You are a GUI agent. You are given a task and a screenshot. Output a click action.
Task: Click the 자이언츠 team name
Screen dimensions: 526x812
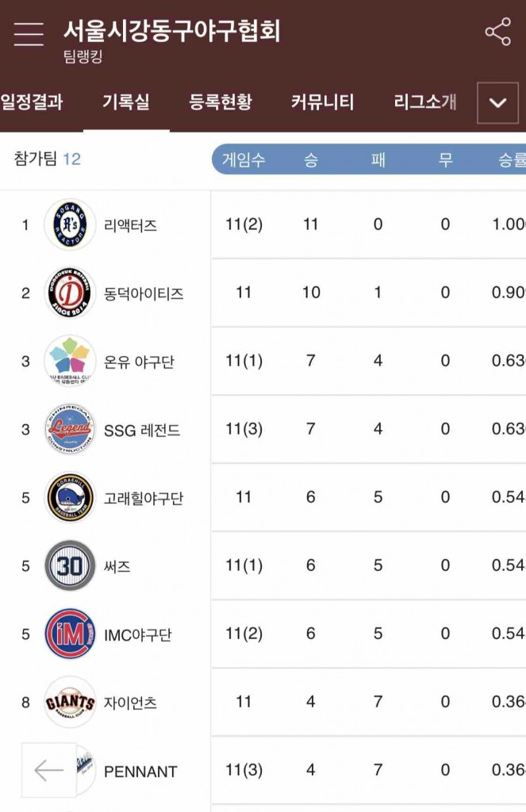pos(130,703)
